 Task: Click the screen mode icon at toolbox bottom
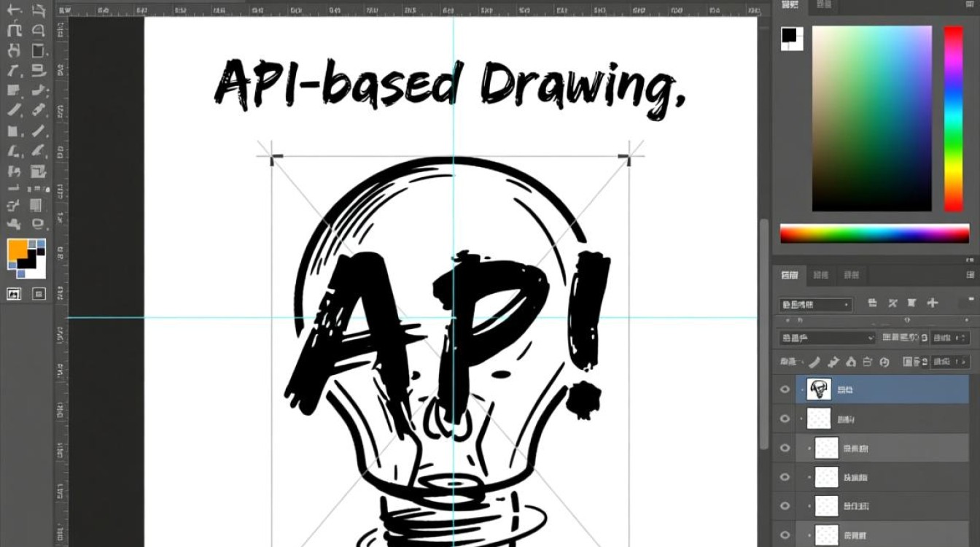coord(39,294)
